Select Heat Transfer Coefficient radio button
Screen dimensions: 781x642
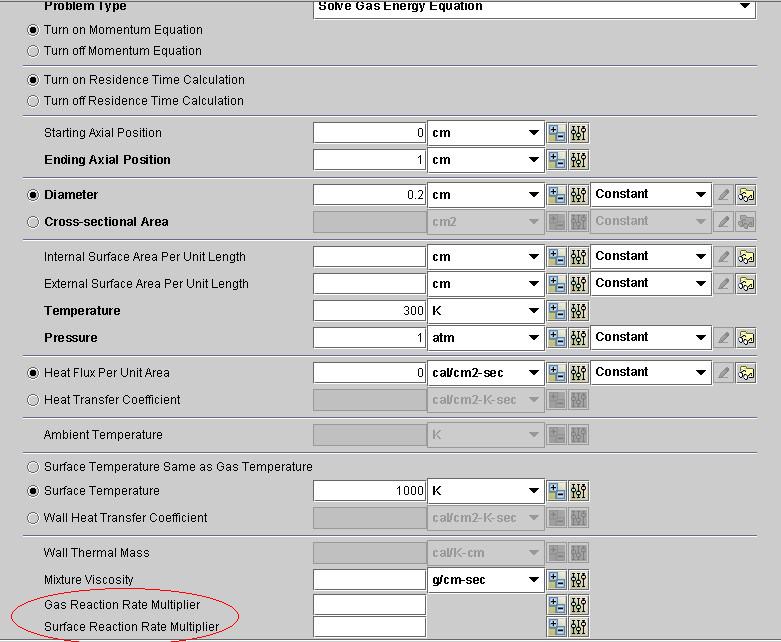pos(33,400)
